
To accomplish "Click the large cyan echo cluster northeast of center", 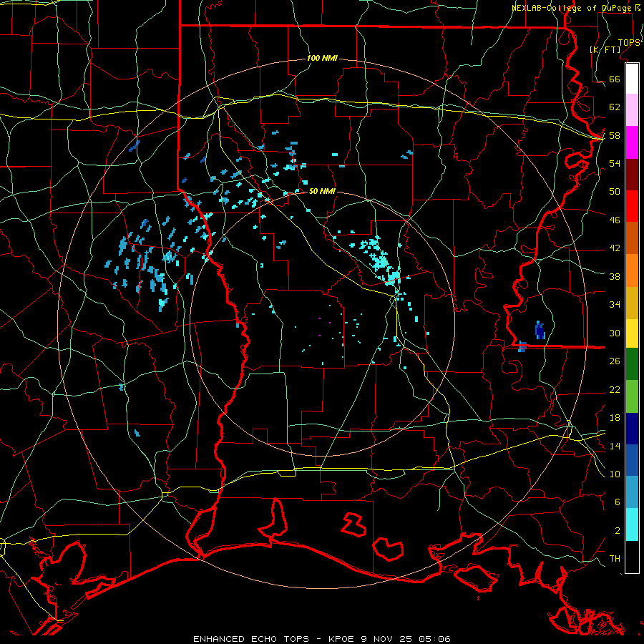I will coord(381,260).
